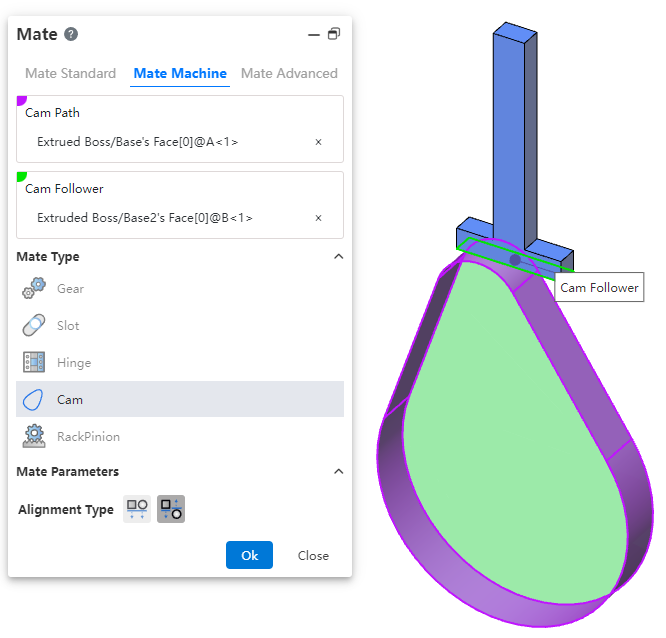Click the Close text button
The width and height of the screenshot is (666, 638).
click(313, 556)
